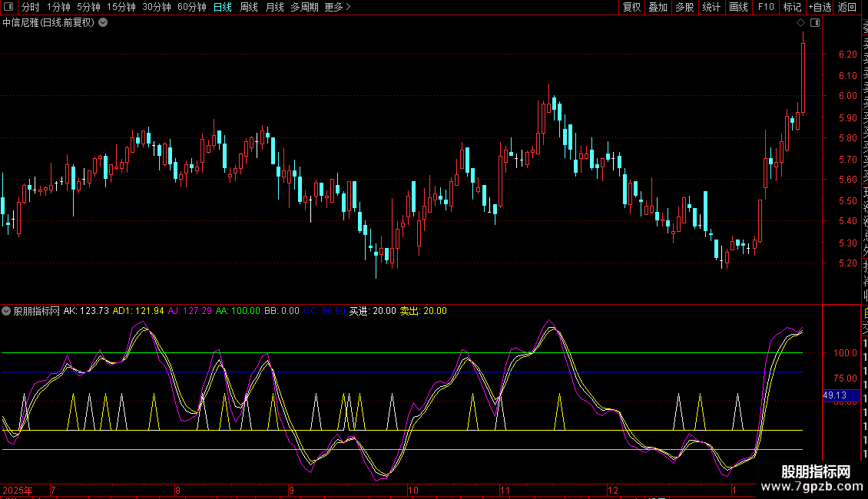The width and height of the screenshot is (868, 499).
Task: Toggle the left sidebar panel icon
Action: 8,8
